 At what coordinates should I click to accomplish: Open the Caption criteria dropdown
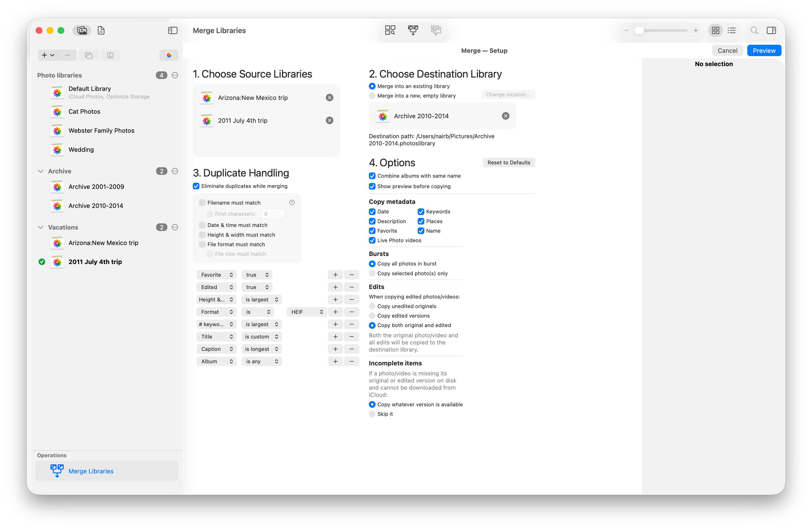[216, 349]
